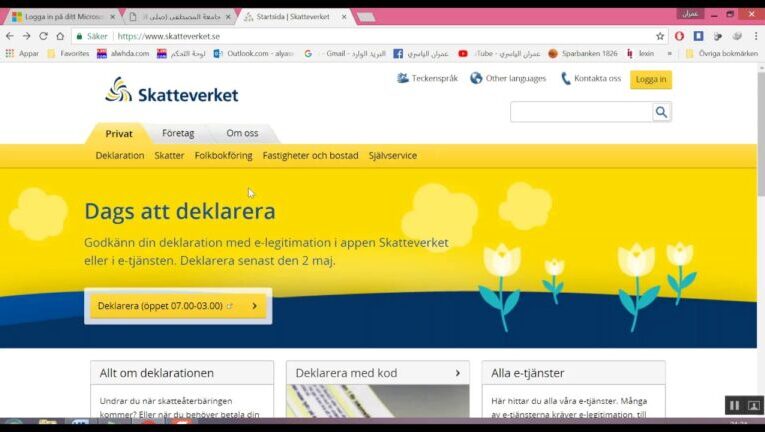Click the magnifying glass search button
The image size is (765, 432).
(x=662, y=112)
